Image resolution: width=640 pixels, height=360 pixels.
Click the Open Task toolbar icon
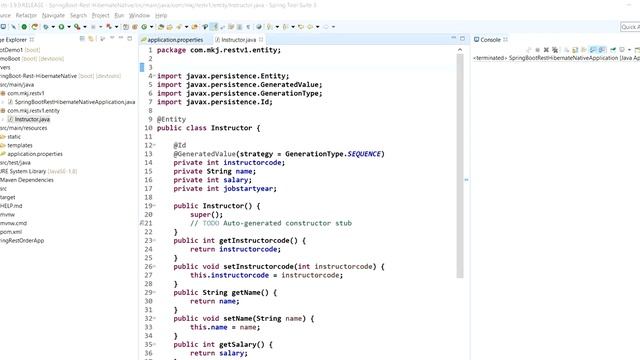point(169,27)
